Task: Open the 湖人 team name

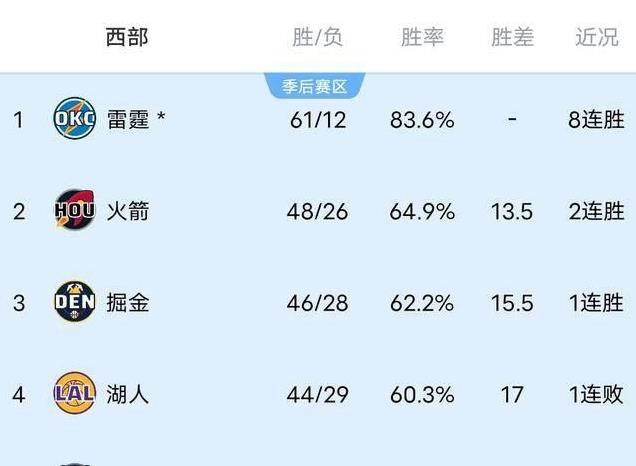Action: pos(128,395)
